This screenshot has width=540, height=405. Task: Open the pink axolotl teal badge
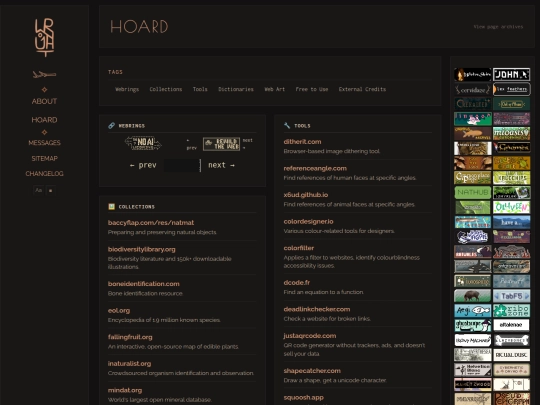(472, 119)
